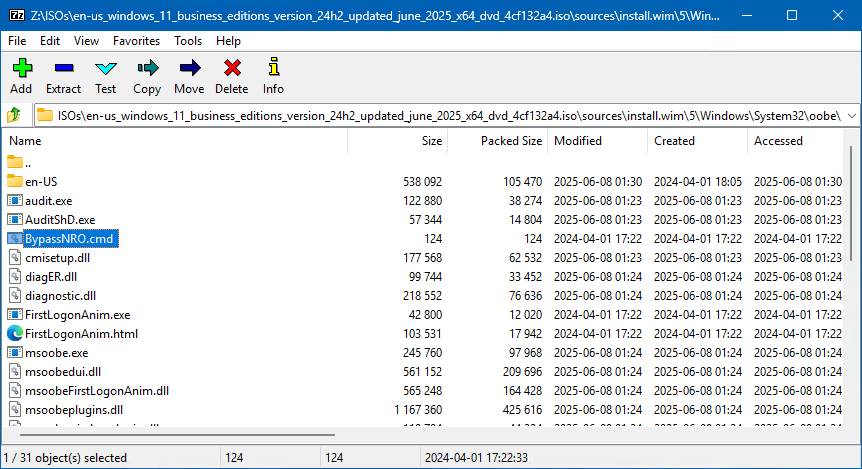Click the msoobedui.dll file icon

pyautogui.click(x=15, y=372)
